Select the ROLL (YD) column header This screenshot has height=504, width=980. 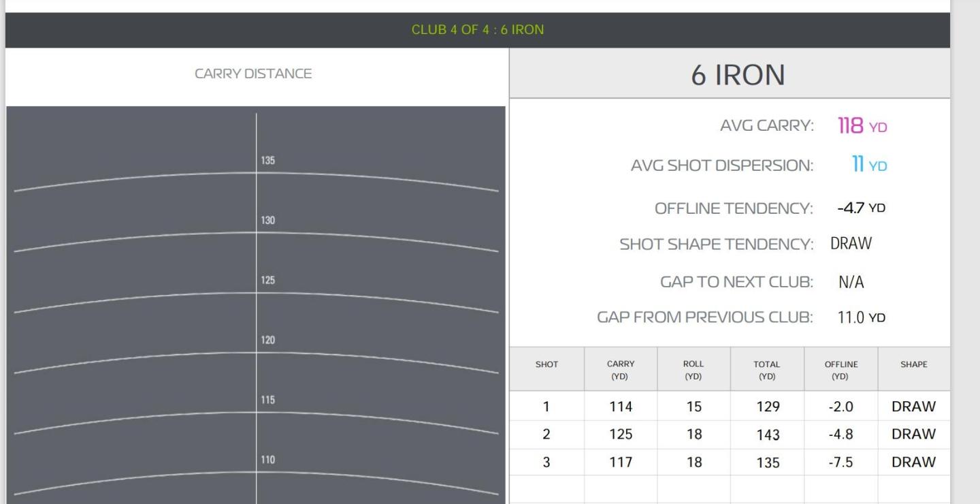coord(693,370)
